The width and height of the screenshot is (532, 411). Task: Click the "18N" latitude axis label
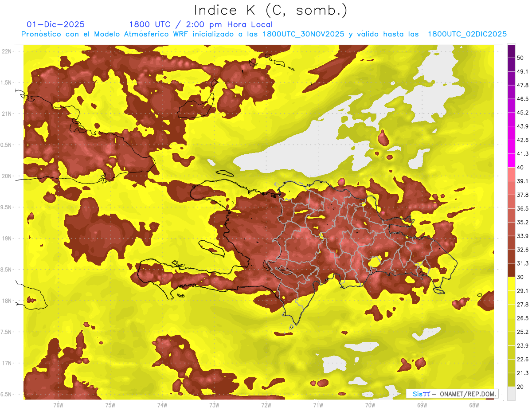tap(8, 301)
